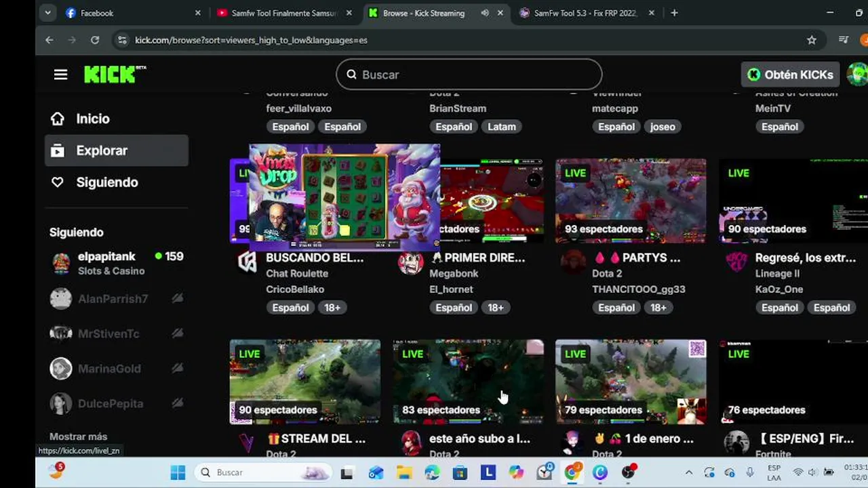Open browser media controls icon
The width and height of the screenshot is (868, 488).
pos(844,40)
